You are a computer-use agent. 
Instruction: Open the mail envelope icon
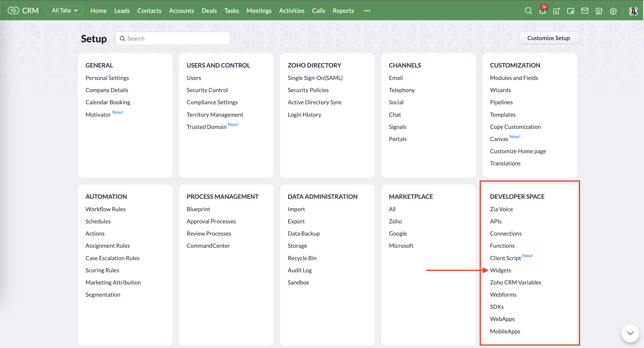click(x=585, y=11)
